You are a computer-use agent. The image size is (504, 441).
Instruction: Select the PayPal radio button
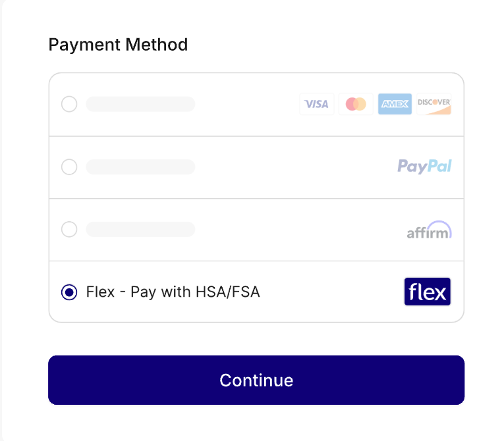[69, 167]
